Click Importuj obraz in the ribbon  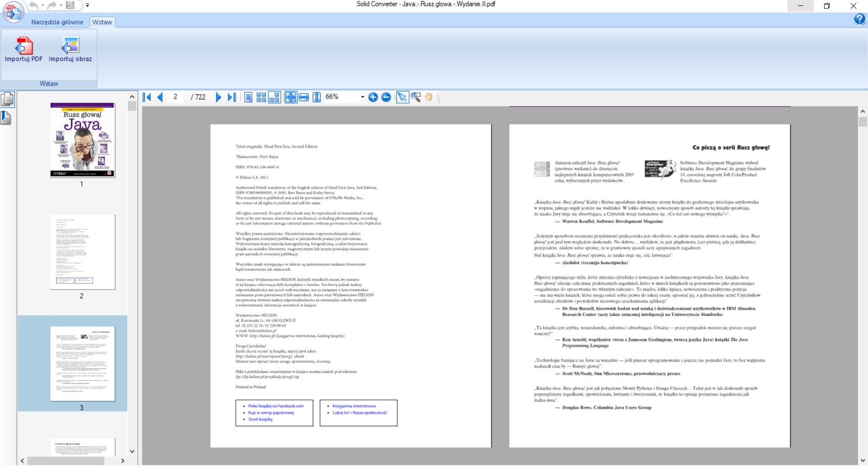pyautogui.click(x=70, y=49)
